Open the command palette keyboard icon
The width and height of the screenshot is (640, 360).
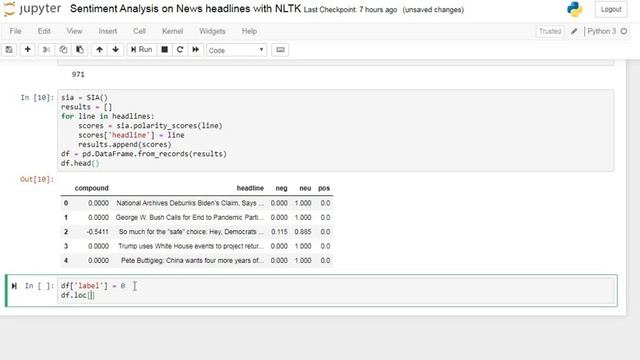coord(280,50)
